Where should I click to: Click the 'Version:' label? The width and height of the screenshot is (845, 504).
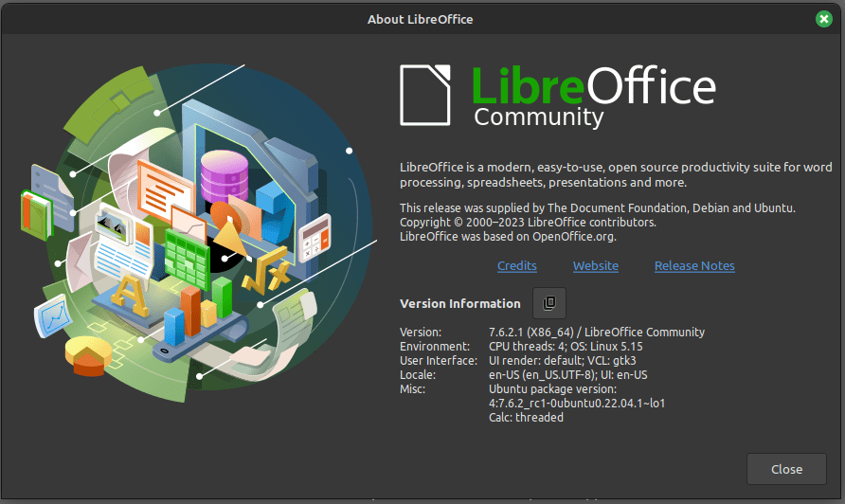click(x=421, y=332)
